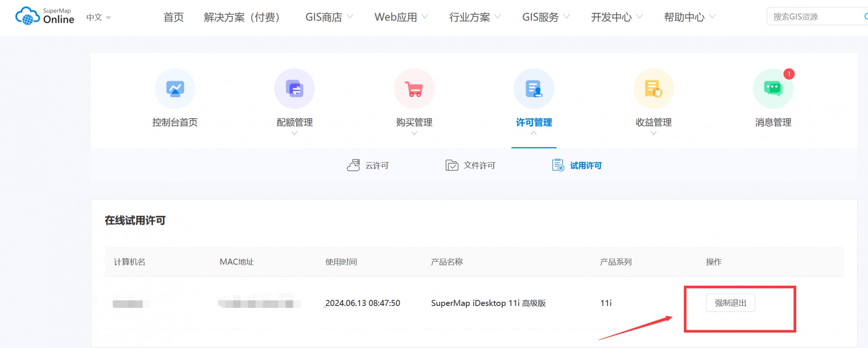The height and width of the screenshot is (348, 868).
Task: Switch to the 文件许可 tab label
Action: pos(479,165)
